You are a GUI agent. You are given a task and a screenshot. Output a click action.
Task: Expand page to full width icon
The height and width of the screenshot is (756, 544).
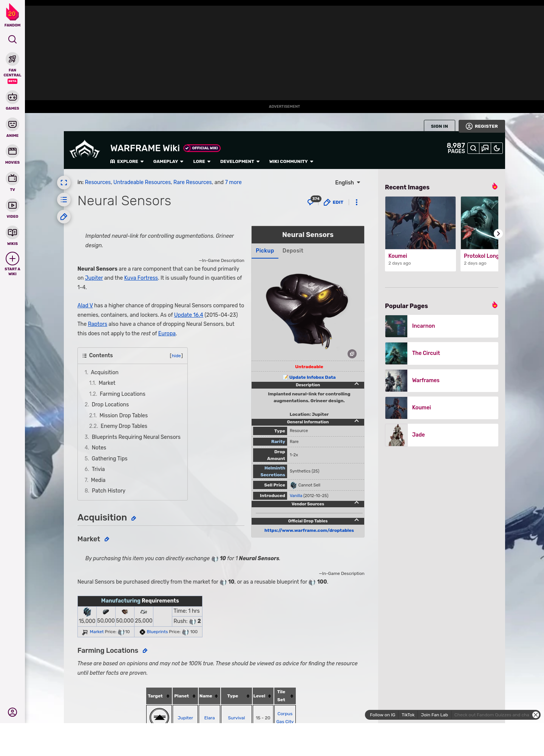(x=64, y=183)
